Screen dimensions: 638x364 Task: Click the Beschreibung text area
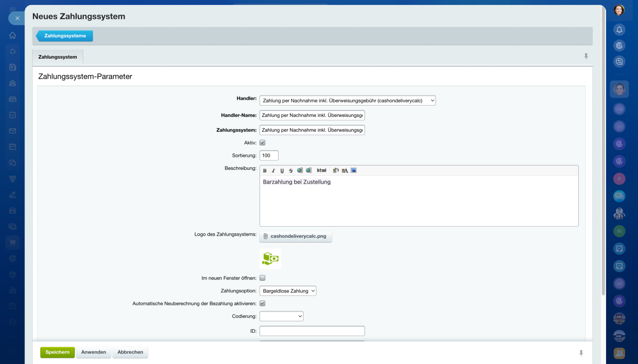pyautogui.click(x=419, y=201)
